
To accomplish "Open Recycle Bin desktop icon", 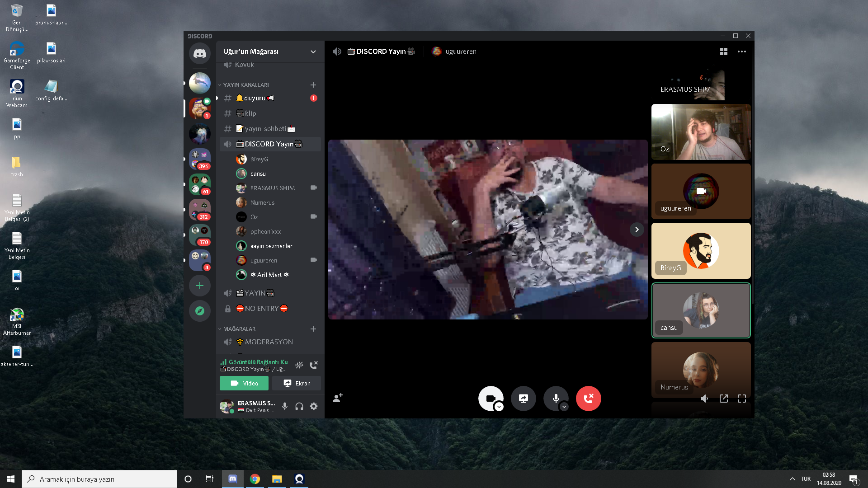I will (17, 18).
